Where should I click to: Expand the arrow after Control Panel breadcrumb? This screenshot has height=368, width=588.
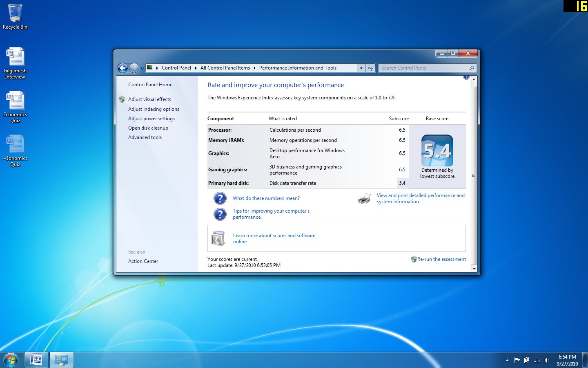(196, 68)
